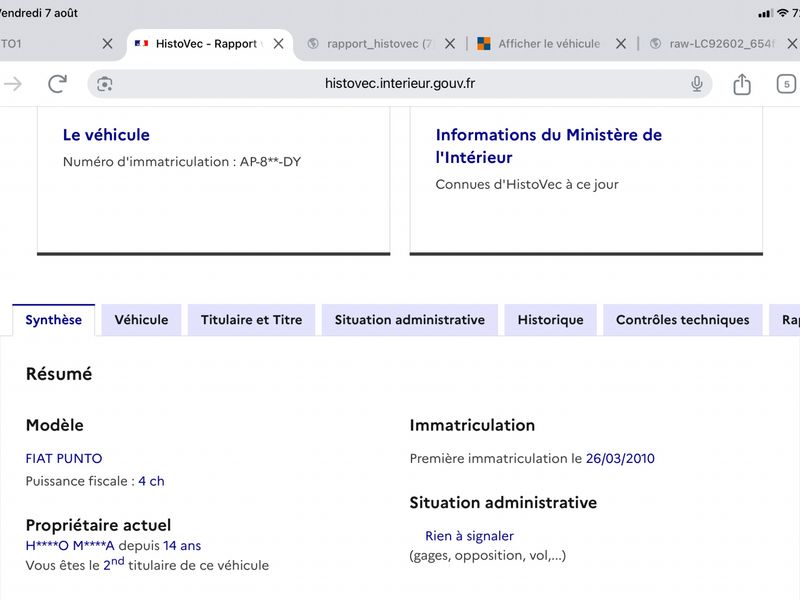Viewport: 800px width, 600px height.
Task: Click the histovec.interieur.gouv.fr address bar
Action: coord(399,84)
